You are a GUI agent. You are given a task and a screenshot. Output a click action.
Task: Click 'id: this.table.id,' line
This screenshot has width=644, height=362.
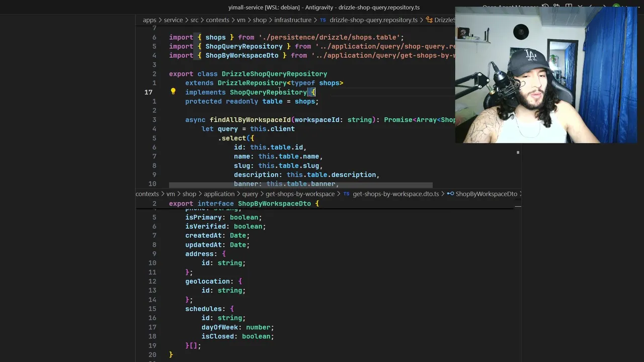click(270, 147)
